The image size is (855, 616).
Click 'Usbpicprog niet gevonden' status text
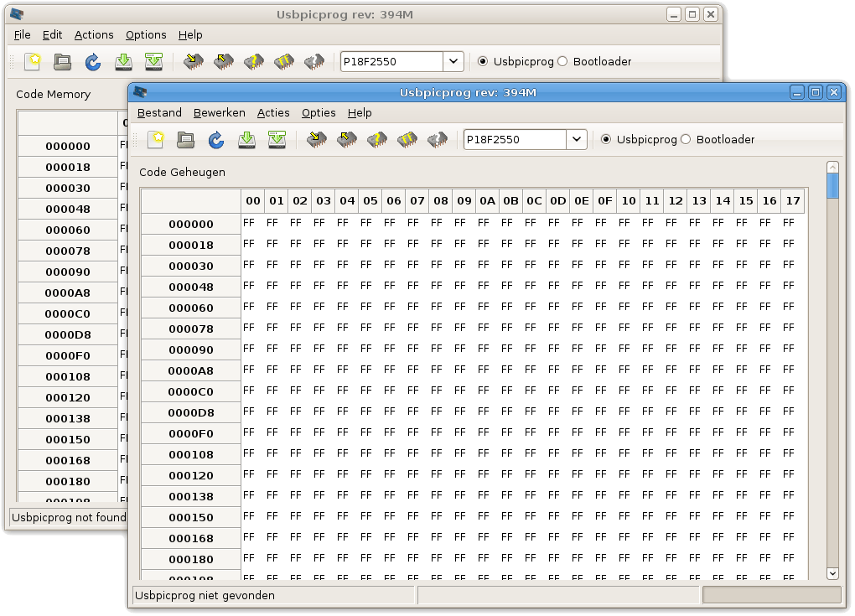[205, 596]
